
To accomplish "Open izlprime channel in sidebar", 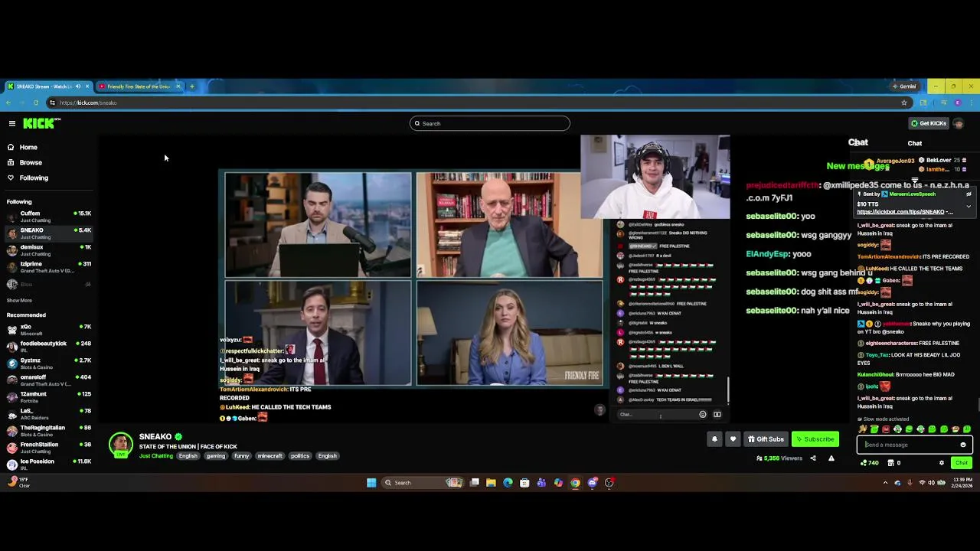I will (49, 267).
